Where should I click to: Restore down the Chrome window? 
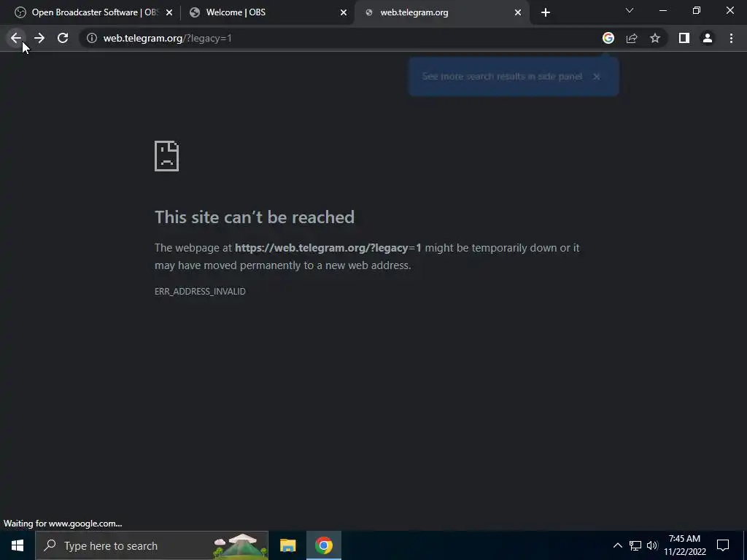(x=697, y=10)
